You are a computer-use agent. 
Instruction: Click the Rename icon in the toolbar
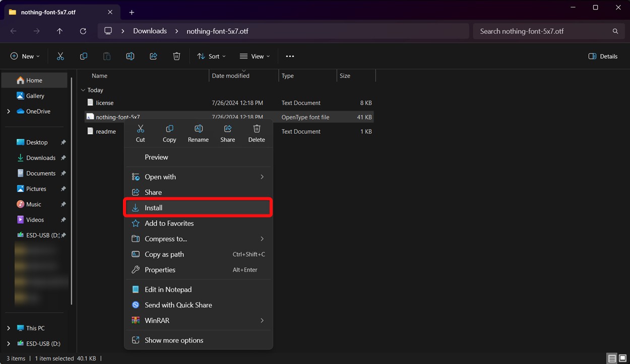[x=130, y=56]
